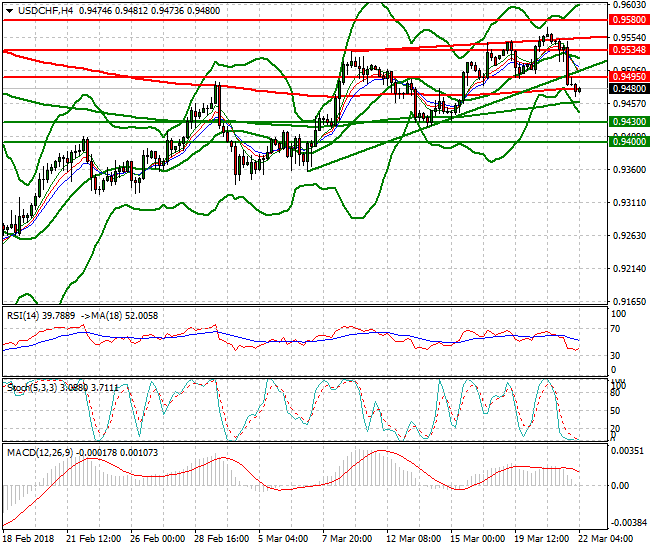The height and width of the screenshot is (550, 650).
Task: Select the 19 Mar 12:00 time axis label
Action: pos(541,538)
